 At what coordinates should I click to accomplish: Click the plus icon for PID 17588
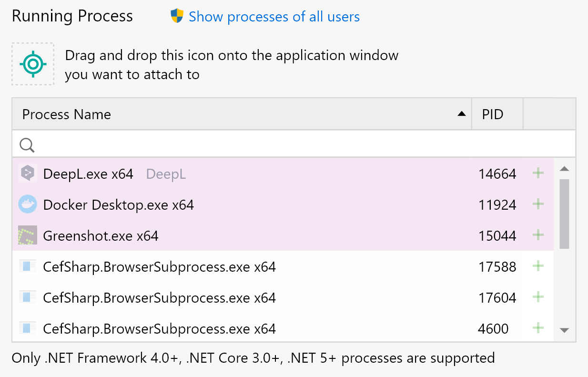538,266
